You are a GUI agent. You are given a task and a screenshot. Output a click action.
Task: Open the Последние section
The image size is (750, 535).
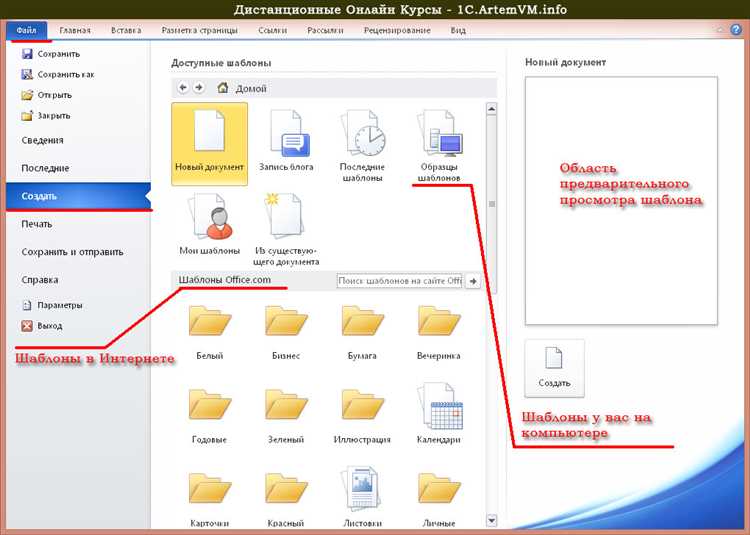click(78, 168)
